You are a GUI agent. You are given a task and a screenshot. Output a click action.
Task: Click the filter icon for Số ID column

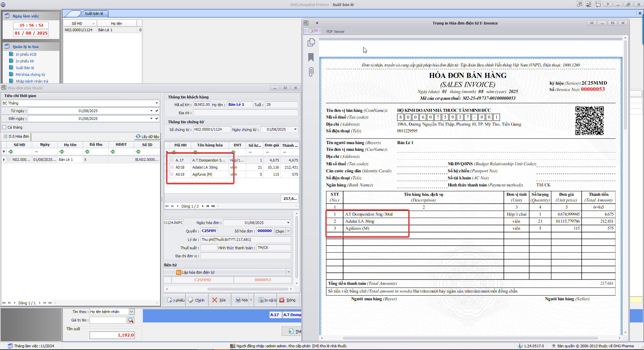tap(138, 152)
